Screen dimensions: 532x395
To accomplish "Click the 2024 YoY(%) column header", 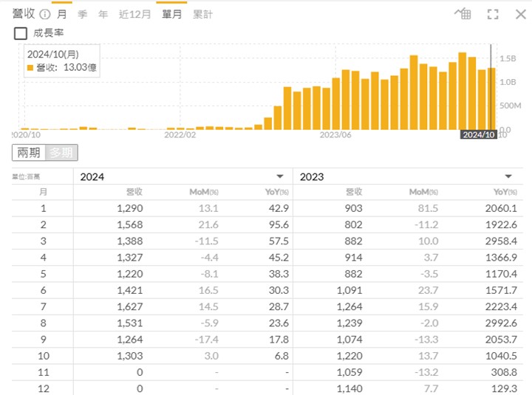I will point(276,192).
